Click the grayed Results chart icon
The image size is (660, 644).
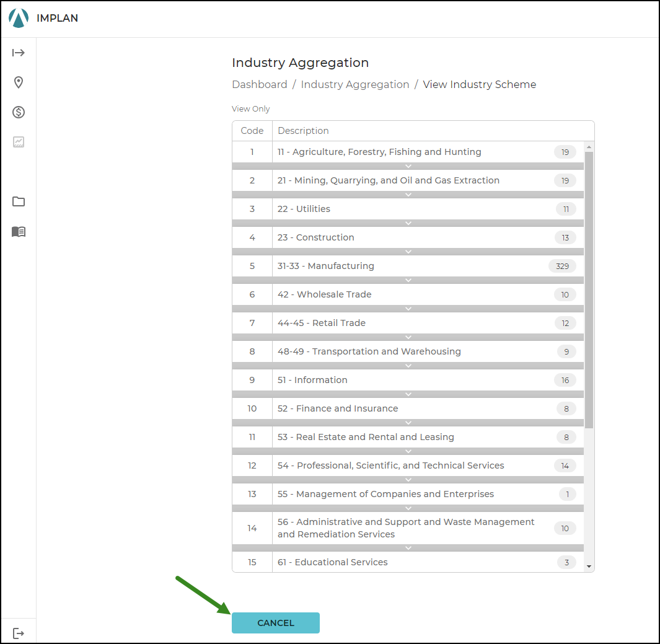click(x=19, y=142)
